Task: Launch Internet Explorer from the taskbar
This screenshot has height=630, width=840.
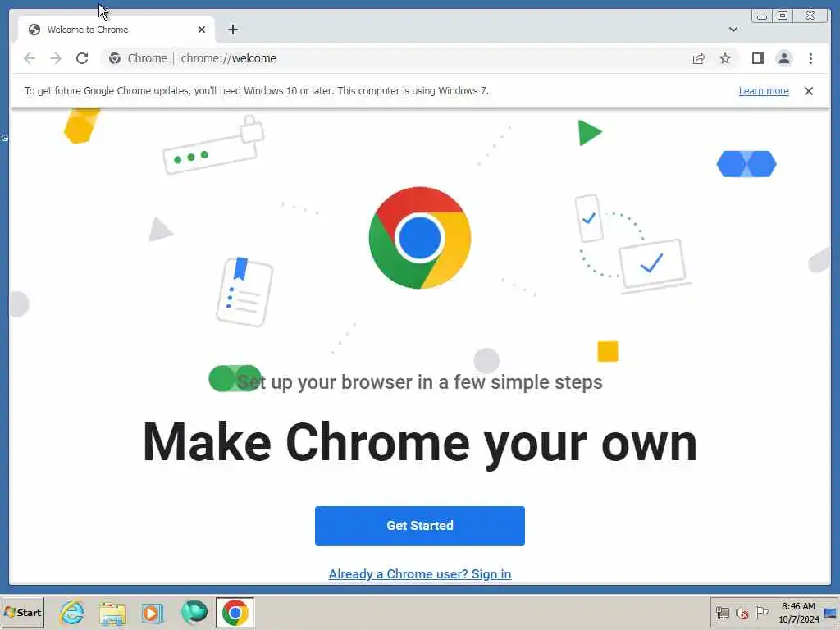Action: [x=72, y=612]
